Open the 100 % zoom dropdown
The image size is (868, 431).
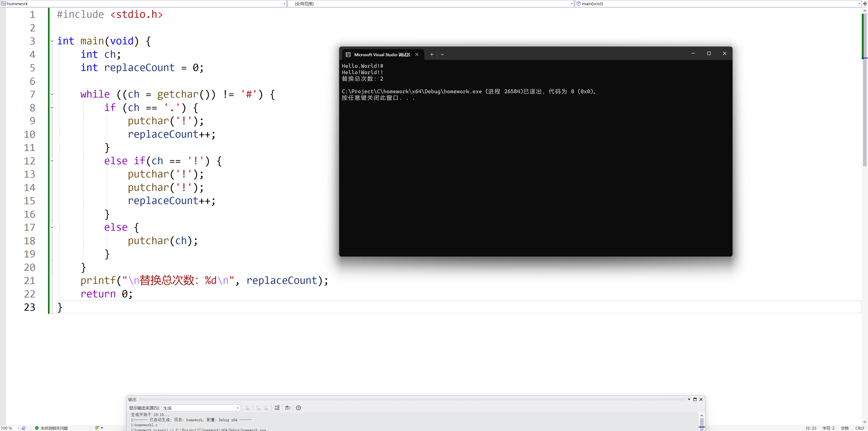pos(18,428)
